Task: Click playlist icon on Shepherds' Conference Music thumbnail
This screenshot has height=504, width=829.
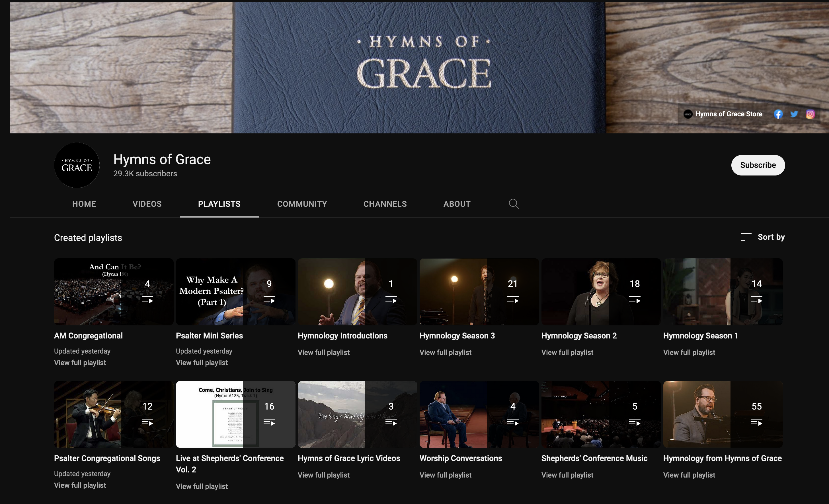Action: click(635, 422)
